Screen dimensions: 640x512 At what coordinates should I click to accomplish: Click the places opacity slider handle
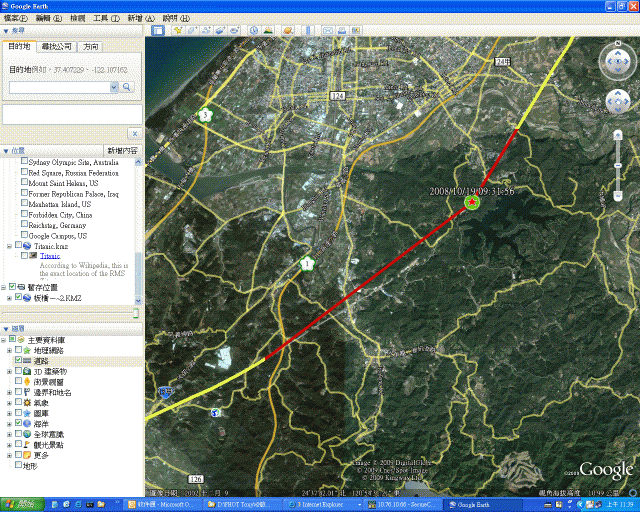(x=136, y=313)
